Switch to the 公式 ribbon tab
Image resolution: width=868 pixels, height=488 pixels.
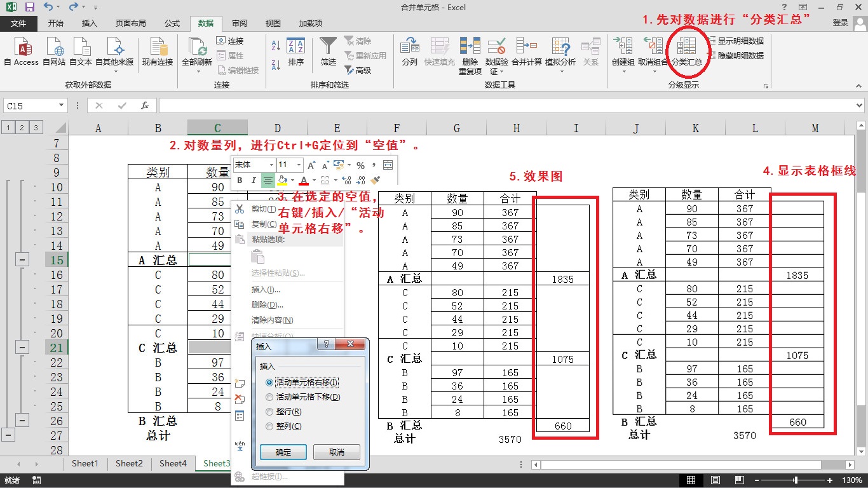(172, 23)
